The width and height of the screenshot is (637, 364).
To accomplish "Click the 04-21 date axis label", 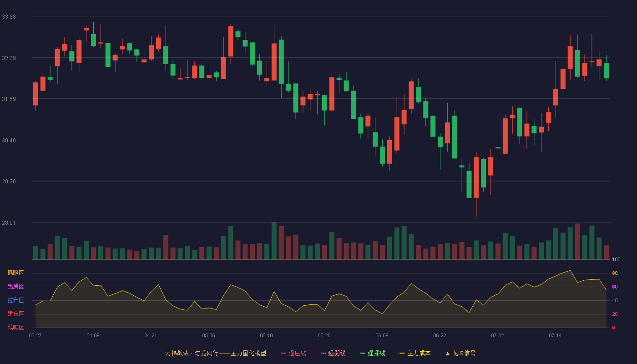I will tap(151, 335).
